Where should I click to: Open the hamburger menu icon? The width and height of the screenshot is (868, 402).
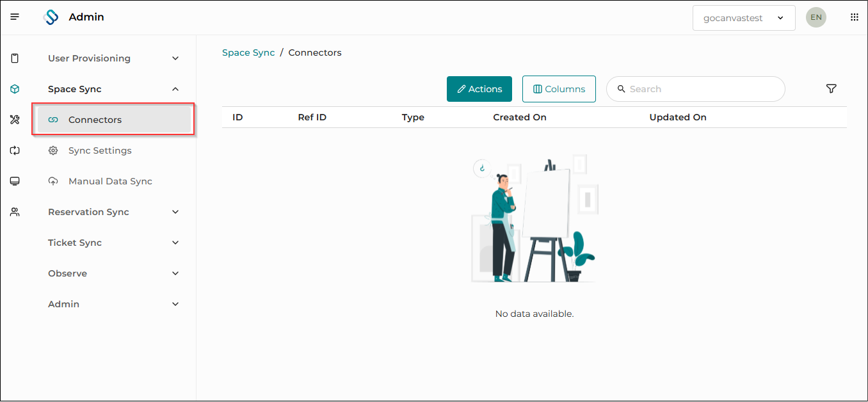pos(15,17)
